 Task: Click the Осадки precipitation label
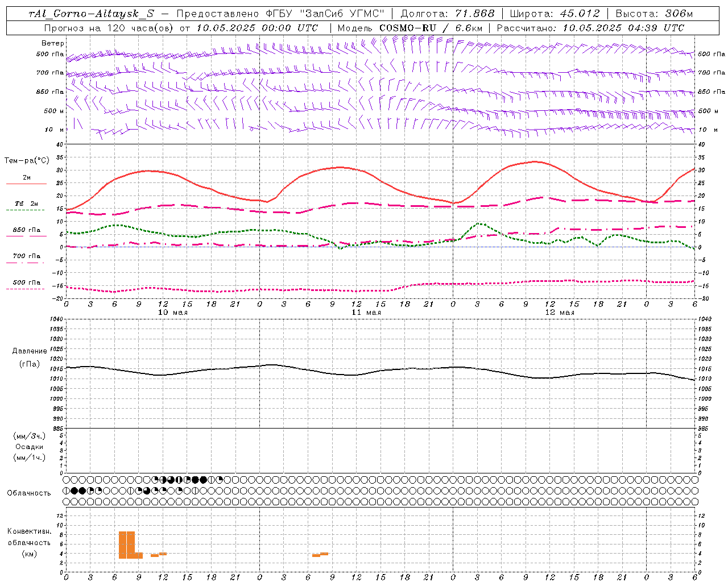pos(30,447)
